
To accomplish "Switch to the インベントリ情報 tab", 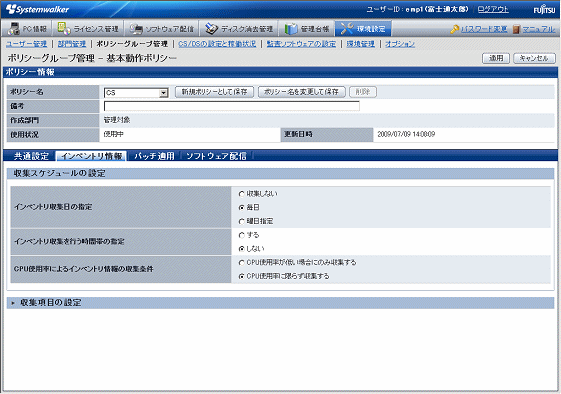I will coord(91,156).
